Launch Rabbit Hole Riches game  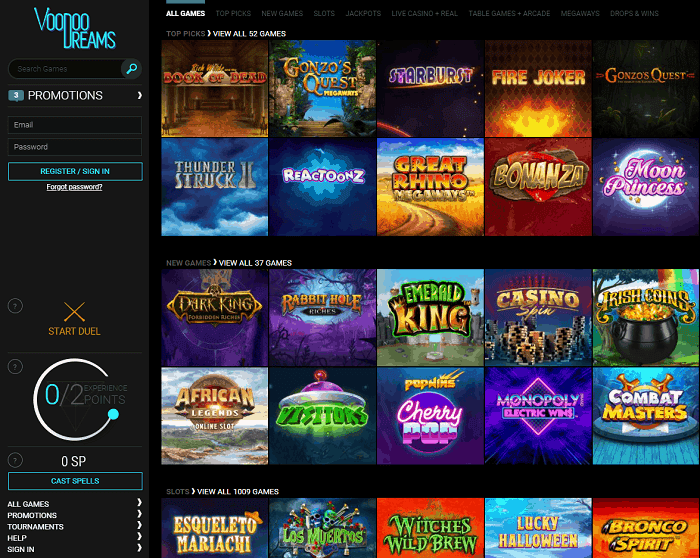[x=322, y=317]
